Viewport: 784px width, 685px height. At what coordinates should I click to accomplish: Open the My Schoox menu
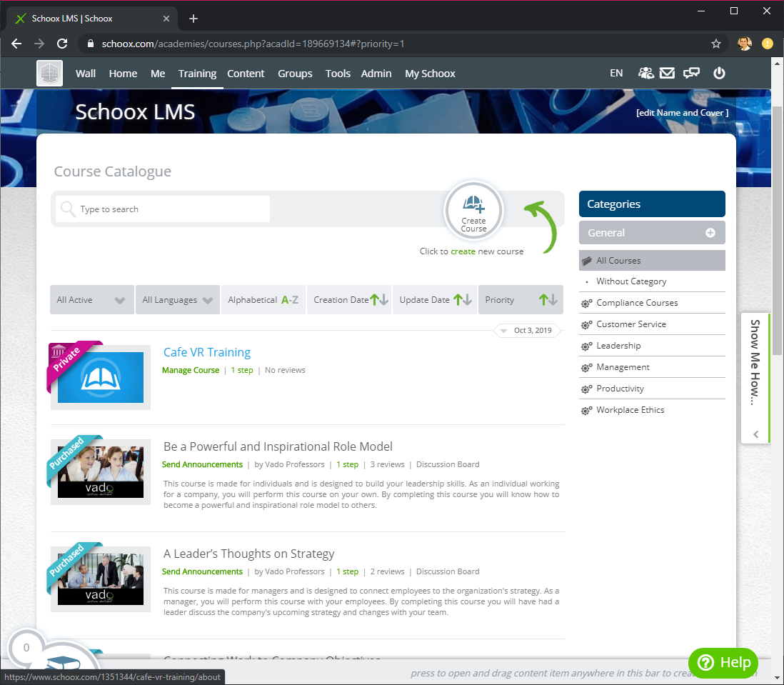430,74
